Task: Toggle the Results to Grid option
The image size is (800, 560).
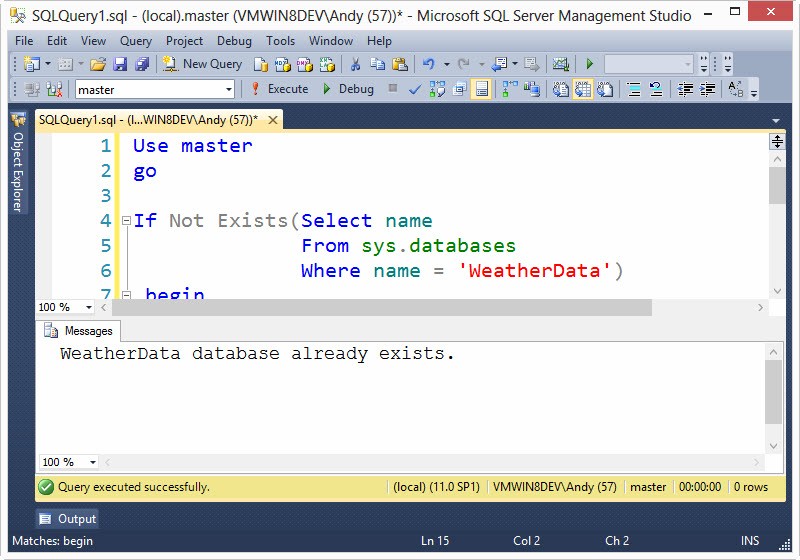Action: (584, 89)
